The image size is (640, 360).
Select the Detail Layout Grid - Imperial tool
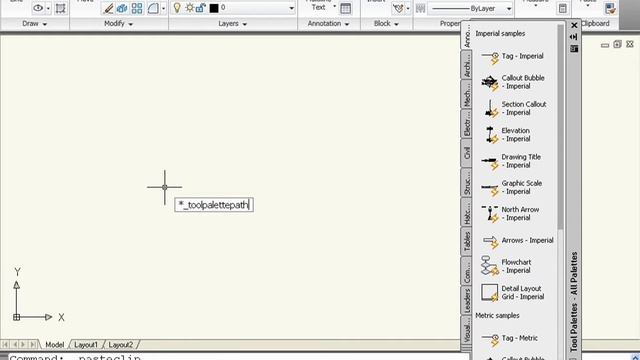click(513, 293)
